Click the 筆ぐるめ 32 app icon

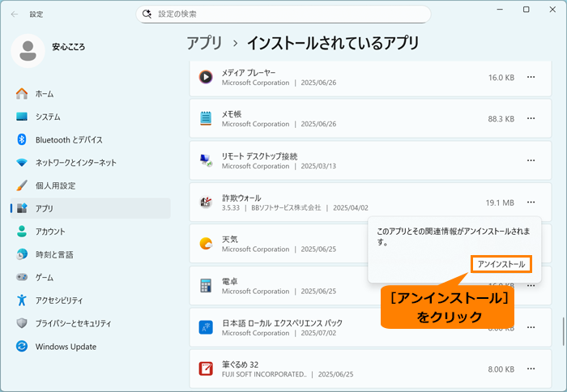point(206,369)
